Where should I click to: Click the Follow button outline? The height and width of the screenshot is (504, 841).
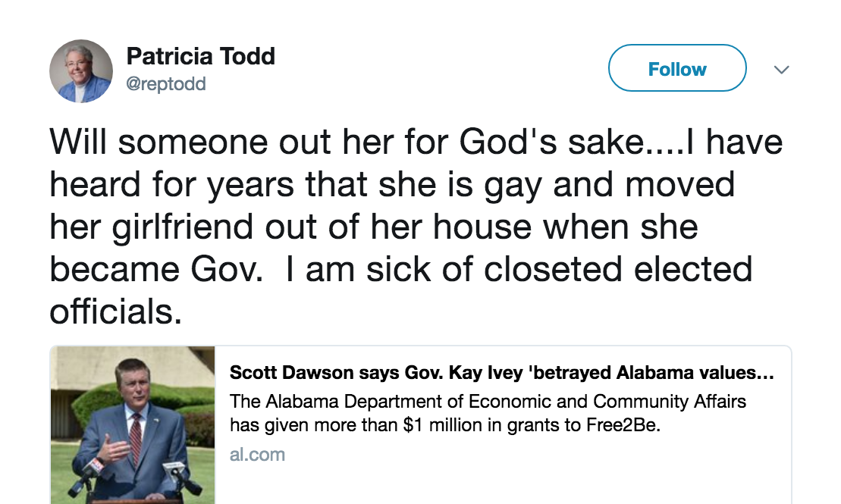coord(676,68)
